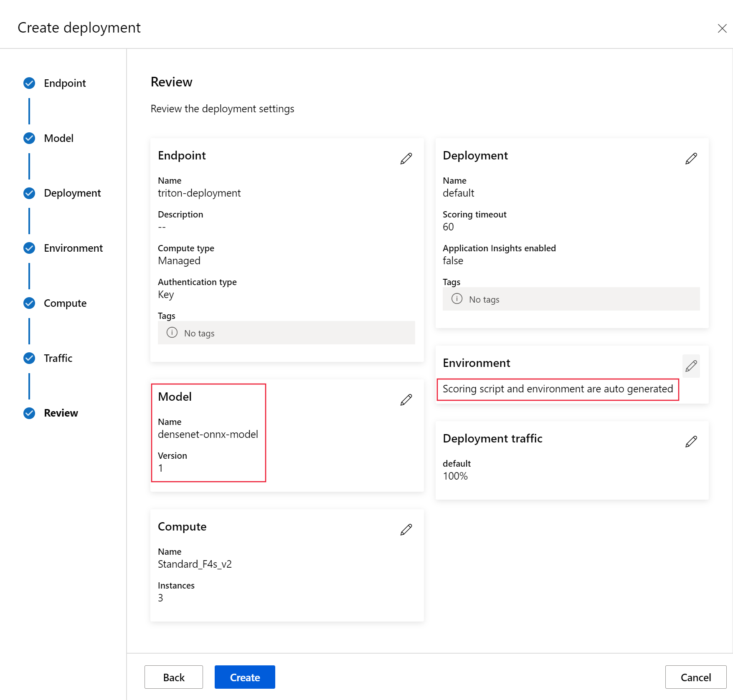
Task: Open Model section edit pencil
Action: (x=406, y=400)
